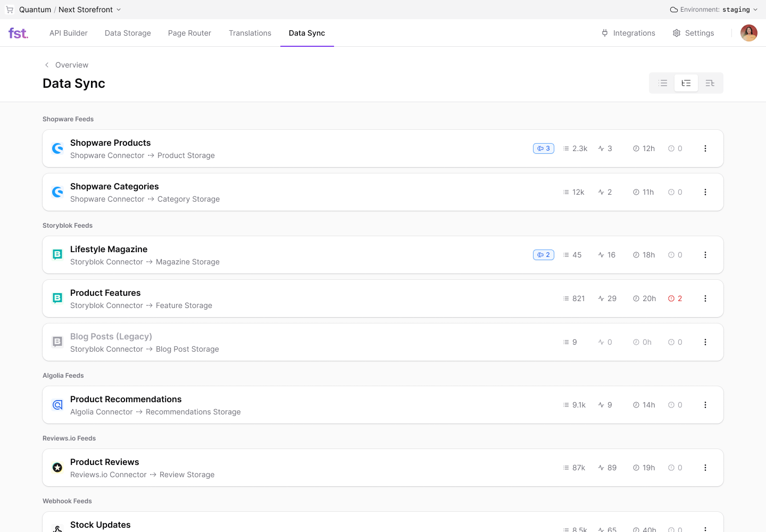
Task: Open kebab menu for Shopware Products
Action: (x=705, y=148)
